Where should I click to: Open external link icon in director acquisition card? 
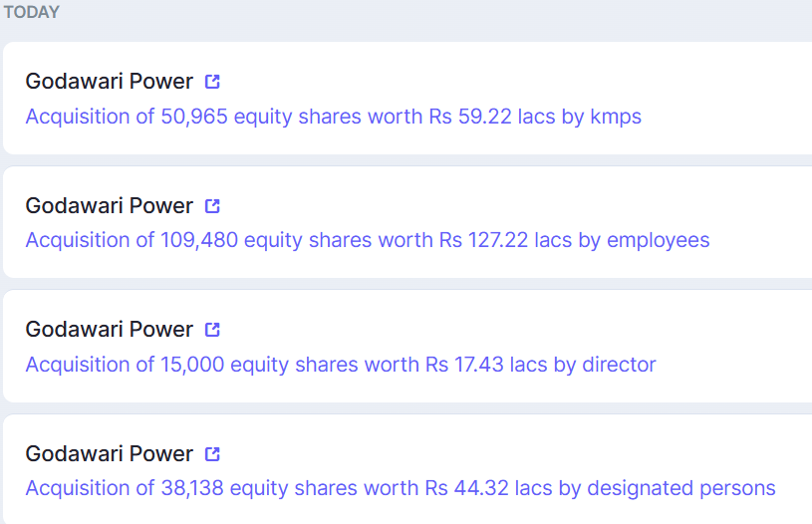click(x=212, y=330)
